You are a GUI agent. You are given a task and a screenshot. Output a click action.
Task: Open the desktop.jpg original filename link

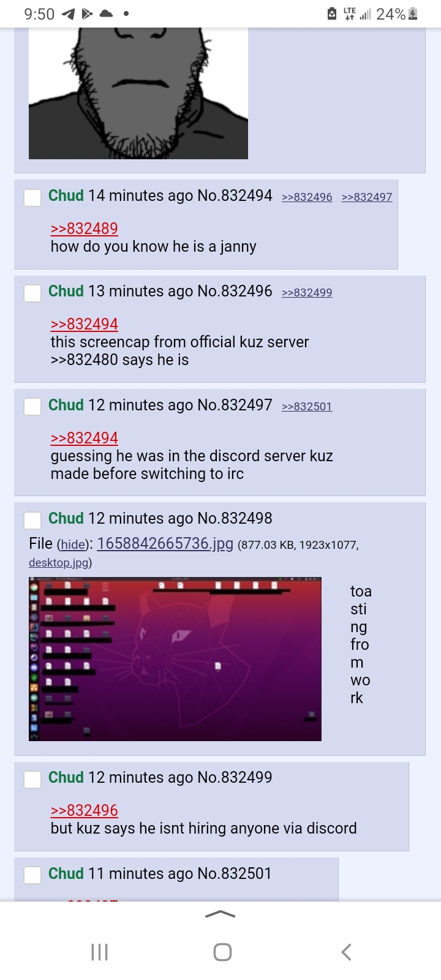(x=58, y=562)
